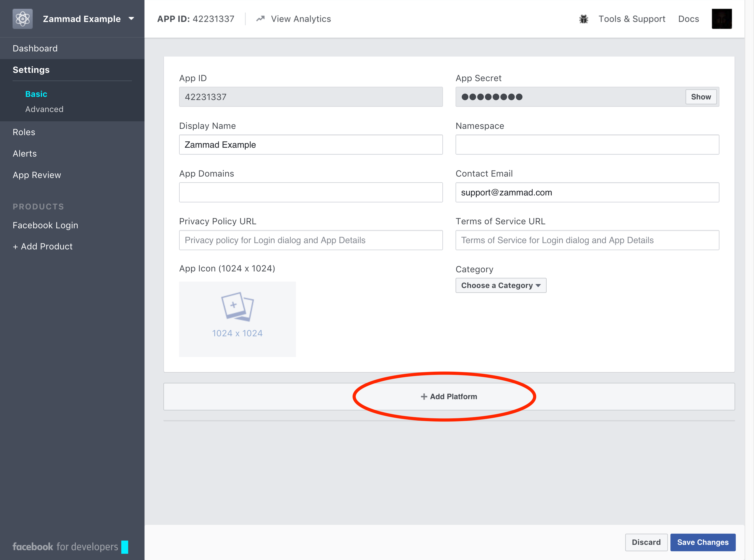Click the Add Platform button
Image resolution: width=754 pixels, height=560 pixels.
pos(449,397)
